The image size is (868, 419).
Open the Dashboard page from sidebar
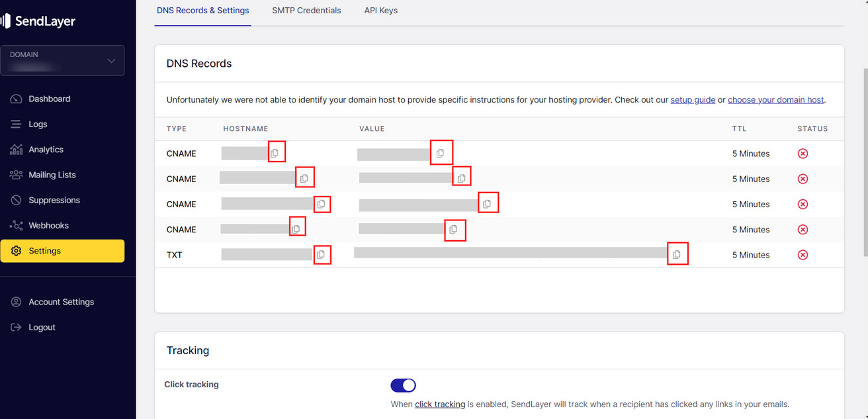click(x=62, y=99)
